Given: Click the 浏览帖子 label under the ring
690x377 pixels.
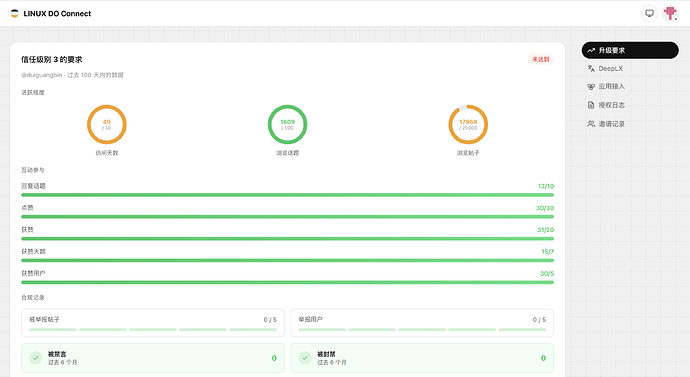Looking at the screenshot, I should [468, 153].
